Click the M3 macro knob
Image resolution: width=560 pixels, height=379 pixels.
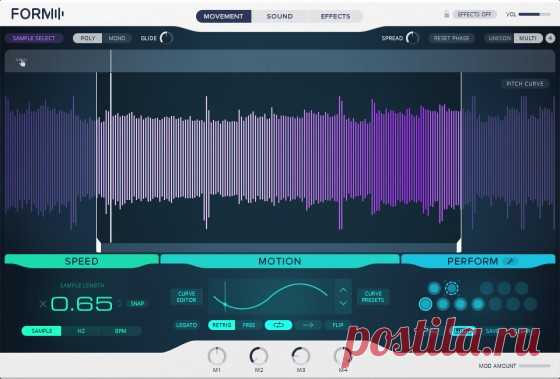(x=301, y=356)
